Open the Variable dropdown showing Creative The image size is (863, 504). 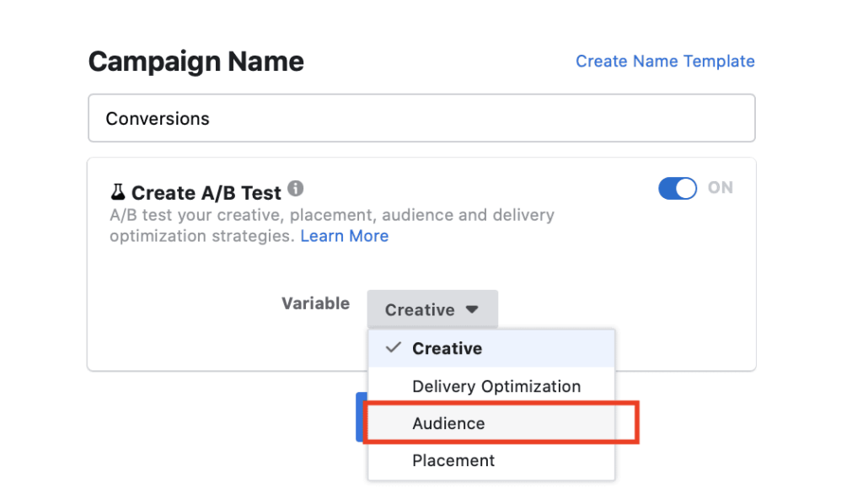click(x=432, y=308)
